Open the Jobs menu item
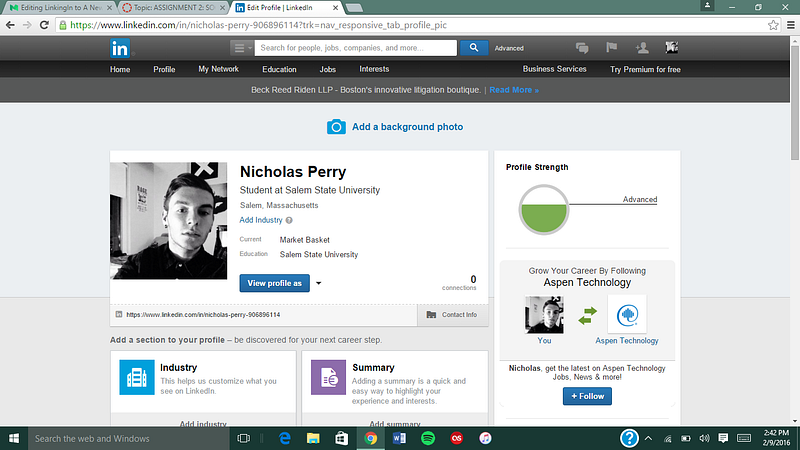The height and width of the screenshot is (450, 800). coord(328,69)
